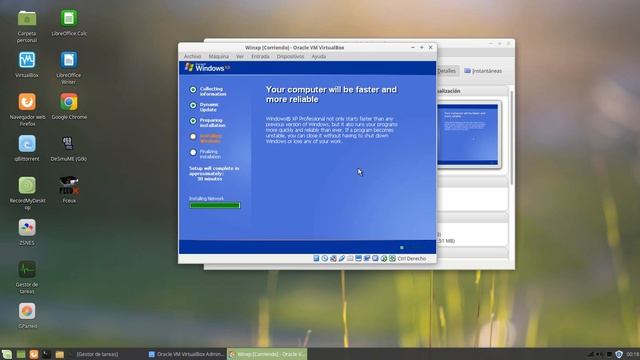Click the volume tray icon
Screen dimensions: 640x360
point(600,354)
